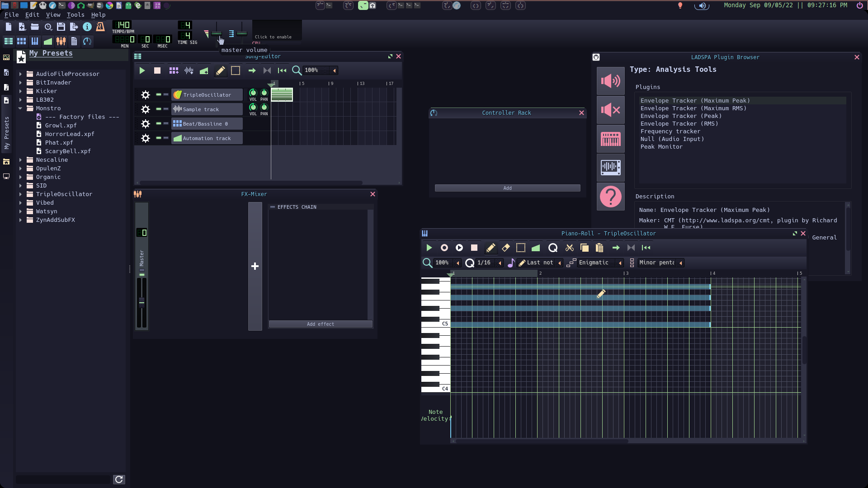
Task: Mute the Sample track
Action: point(159,109)
